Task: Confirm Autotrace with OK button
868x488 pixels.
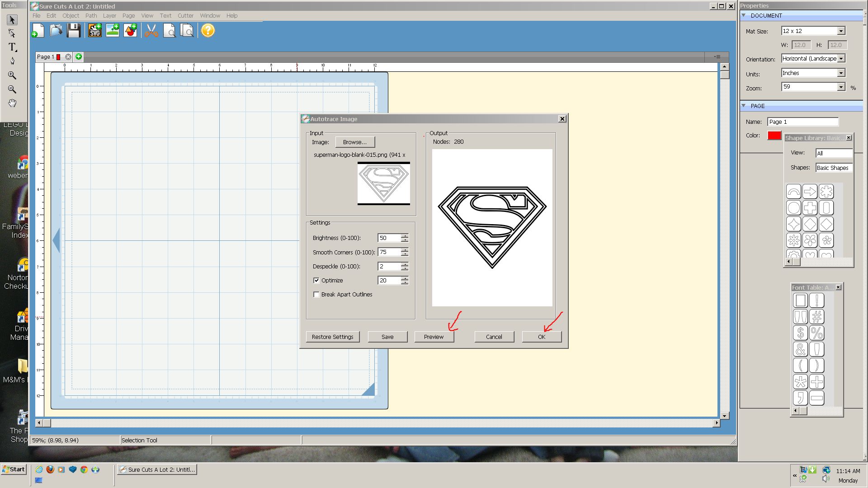Action: 542,337
